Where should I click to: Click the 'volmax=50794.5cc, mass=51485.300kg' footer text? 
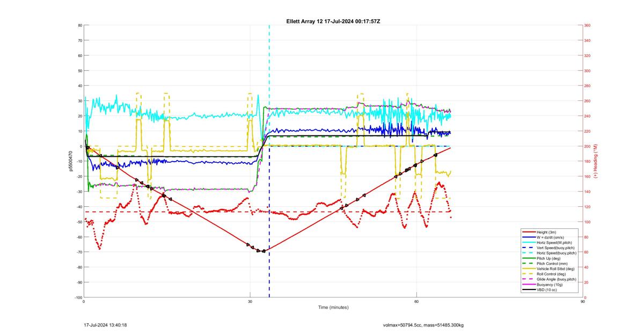pos(424,325)
